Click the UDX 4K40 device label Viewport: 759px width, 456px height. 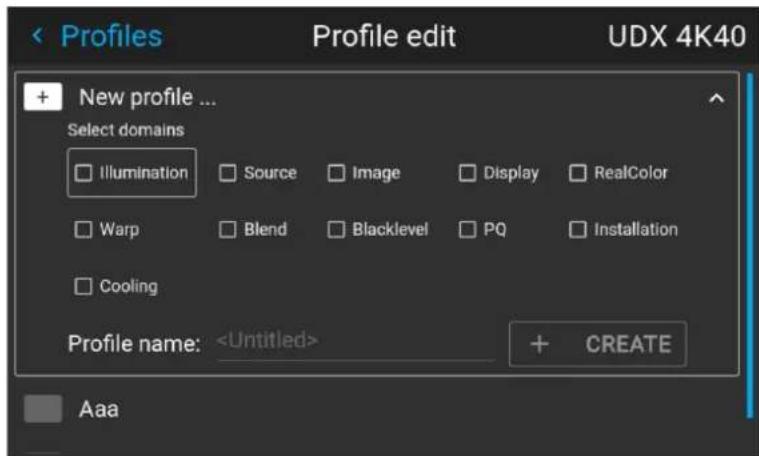click(x=677, y=36)
